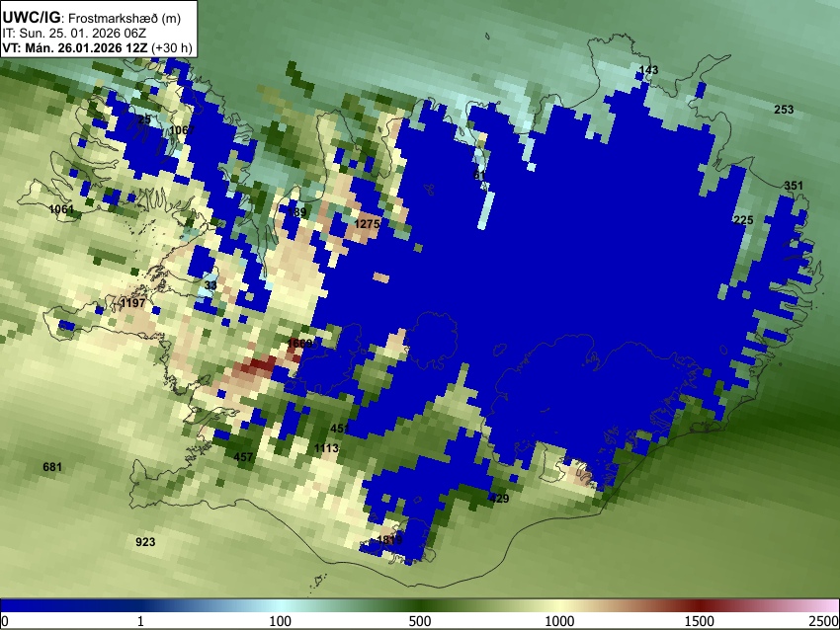The width and height of the screenshot is (840, 630).
Task: Click the 33 value on the map
Action: [x=210, y=285]
